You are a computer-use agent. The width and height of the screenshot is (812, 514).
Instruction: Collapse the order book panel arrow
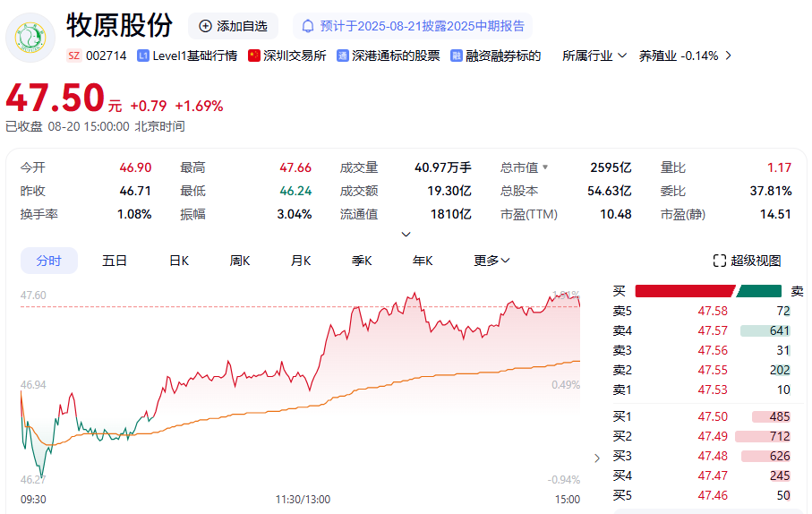597,458
